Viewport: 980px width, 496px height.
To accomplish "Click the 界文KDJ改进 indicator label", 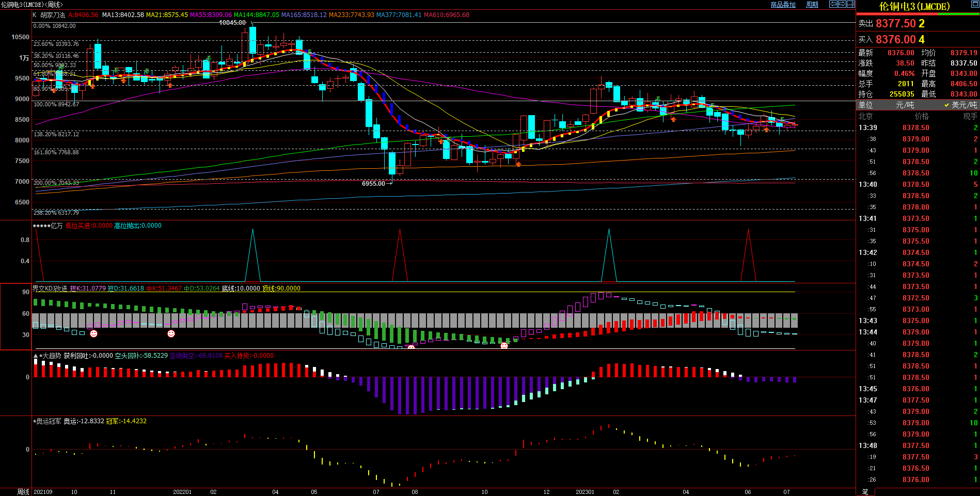I will click(x=50, y=289).
